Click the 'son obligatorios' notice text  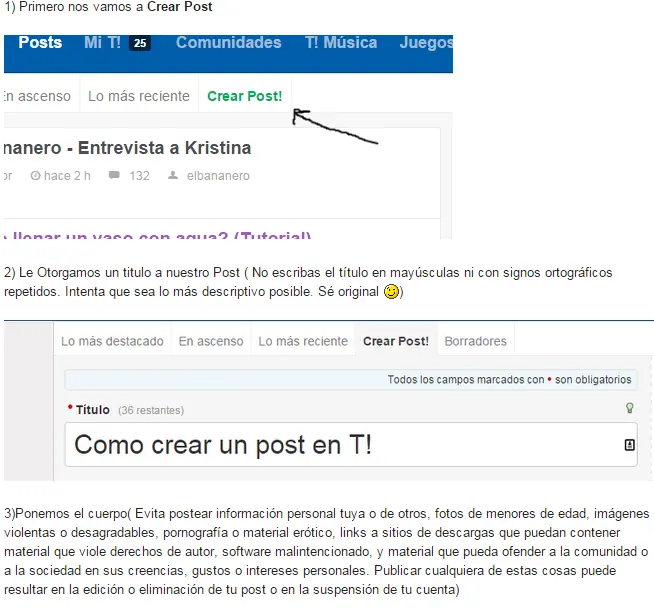coord(593,379)
